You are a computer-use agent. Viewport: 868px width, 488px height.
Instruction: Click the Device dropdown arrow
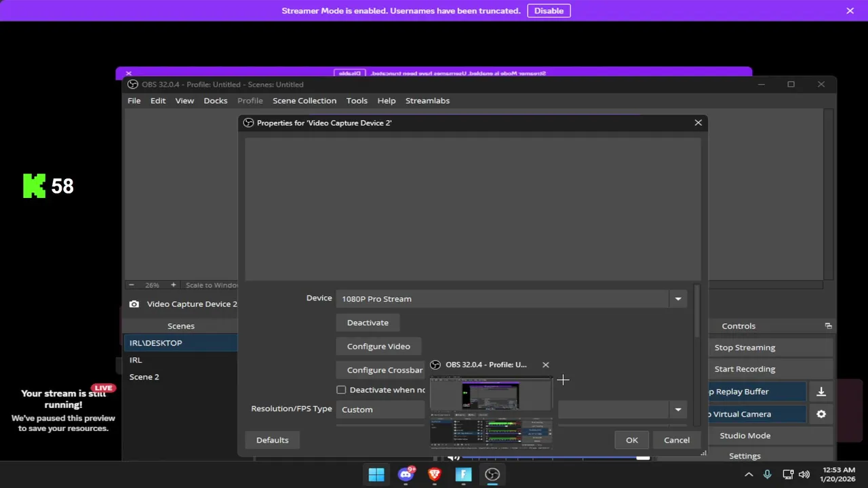click(678, 299)
